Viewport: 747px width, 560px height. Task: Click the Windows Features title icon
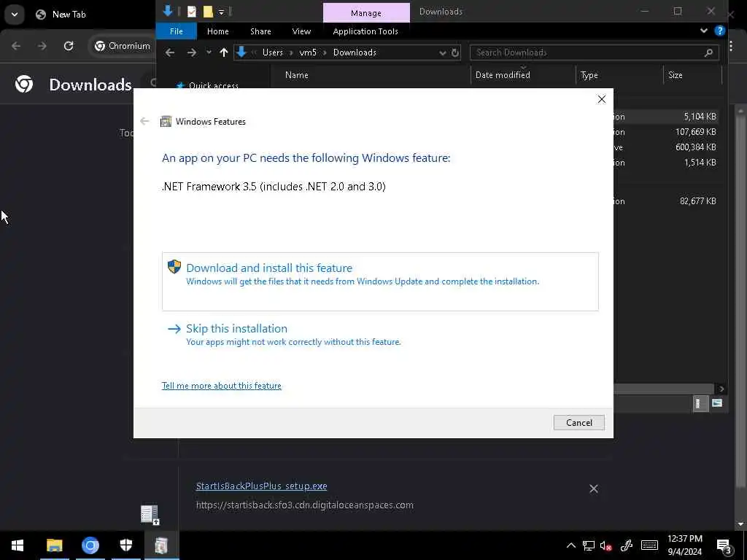166,122
